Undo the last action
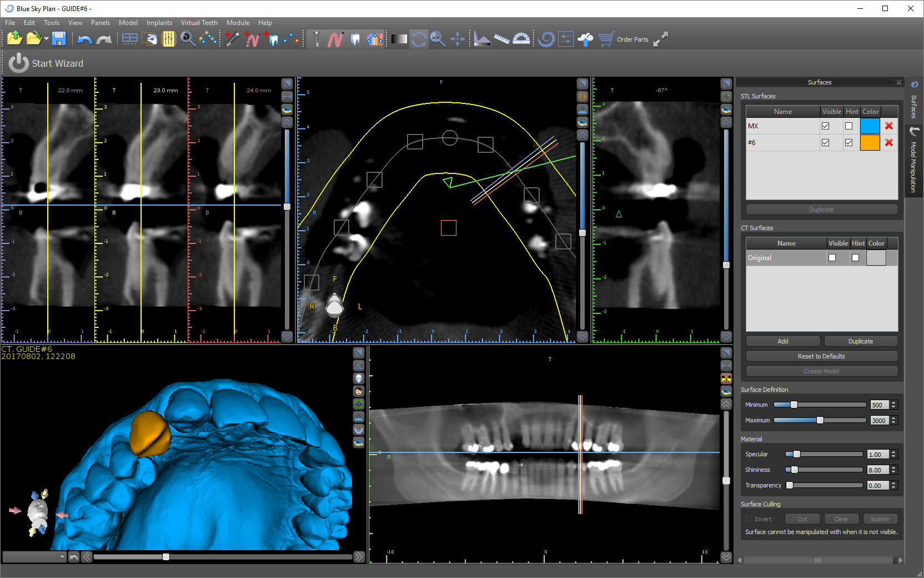The height and width of the screenshot is (578, 924). tap(84, 39)
